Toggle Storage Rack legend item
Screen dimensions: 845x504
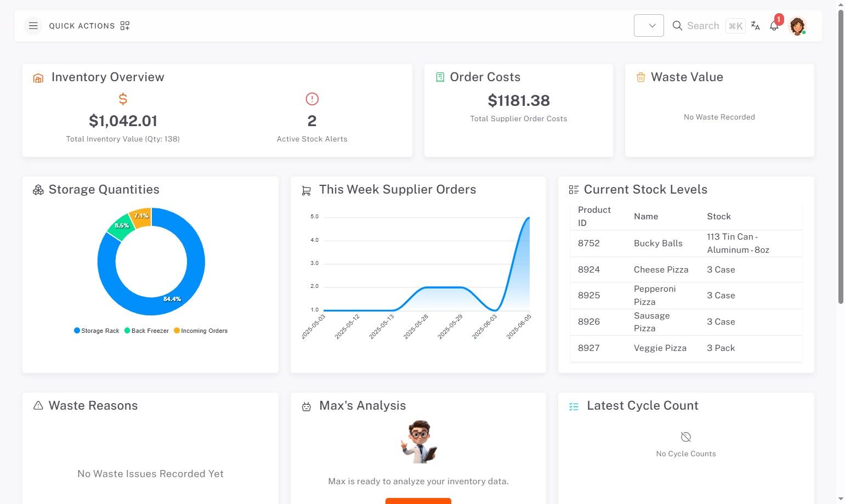tap(97, 331)
